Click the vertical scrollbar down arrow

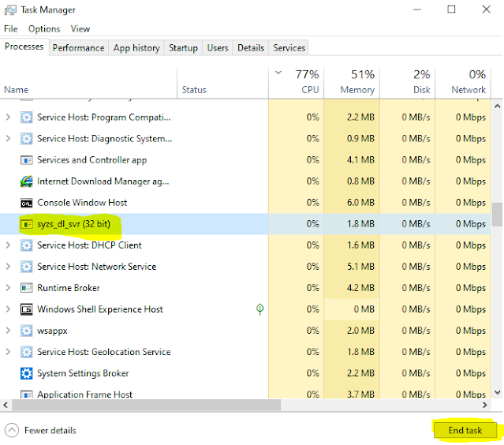(497, 392)
